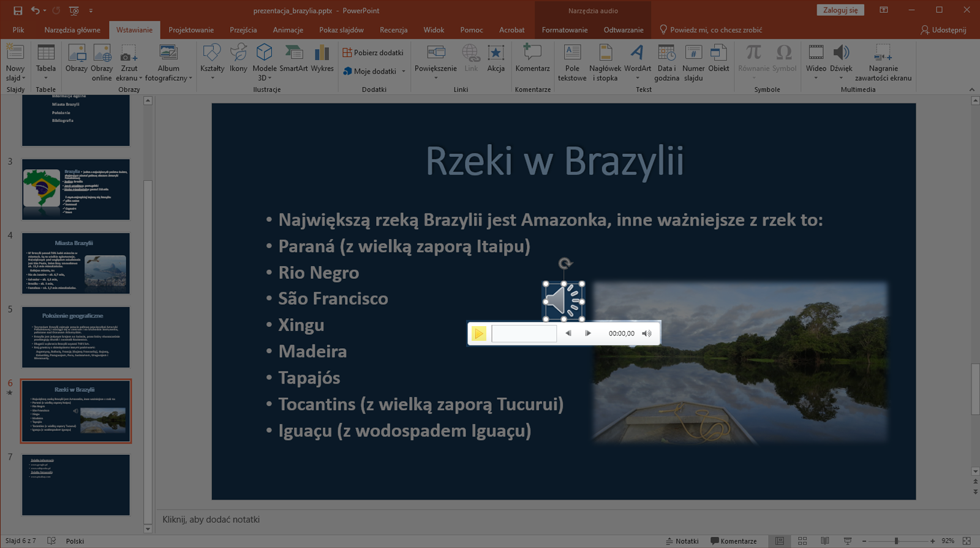This screenshot has height=548, width=980.
Task: Expand Dźwięk insert dropdown
Action: [841, 78]
